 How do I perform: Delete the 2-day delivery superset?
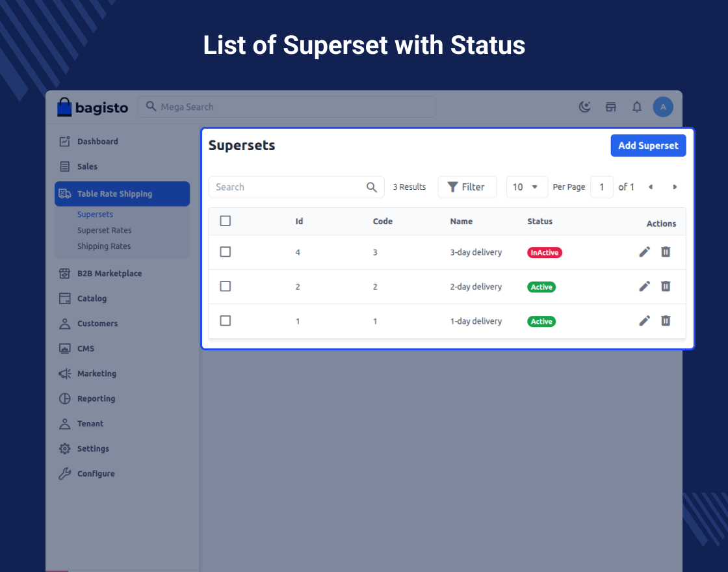666,287
